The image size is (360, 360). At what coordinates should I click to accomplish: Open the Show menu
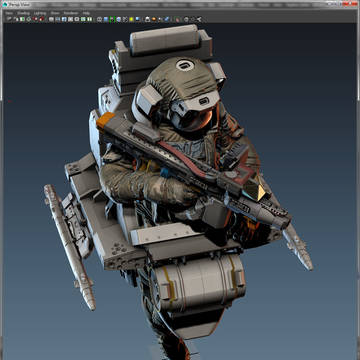[55, 13]
